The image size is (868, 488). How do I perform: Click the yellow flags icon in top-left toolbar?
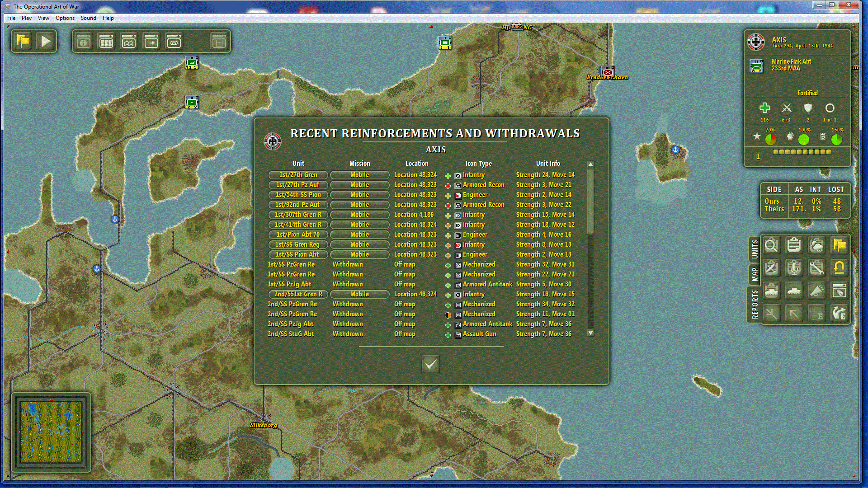tap(23, 42)
